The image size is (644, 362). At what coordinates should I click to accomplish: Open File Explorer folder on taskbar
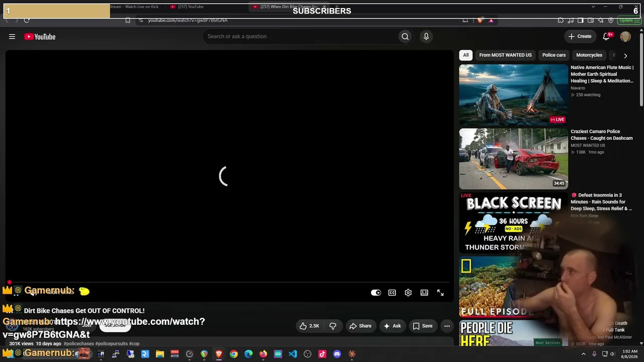[x=160, y=354]
